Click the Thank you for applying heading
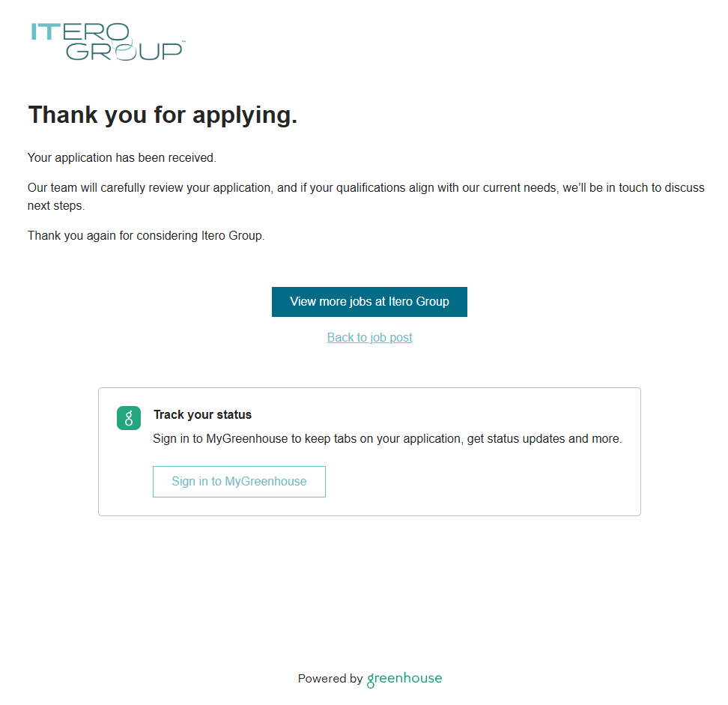 coord(163,115)
